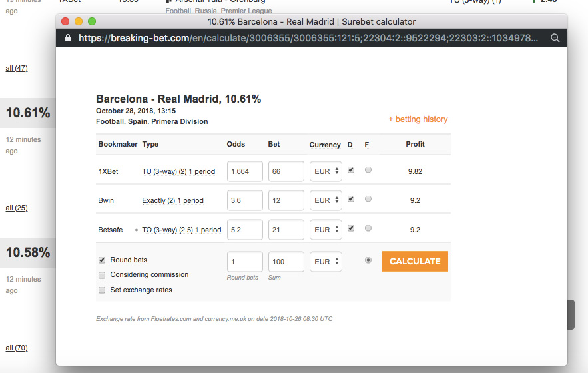Click the bullet marker next to Betsafe
The height and width of the screenshot is (373, 588).
pos(136,230)
